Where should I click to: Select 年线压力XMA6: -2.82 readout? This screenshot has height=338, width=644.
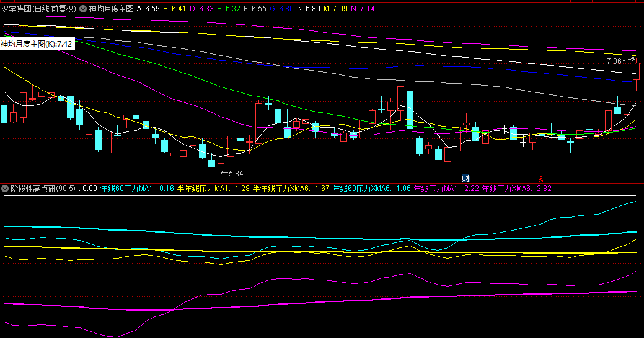coord(517,189)
